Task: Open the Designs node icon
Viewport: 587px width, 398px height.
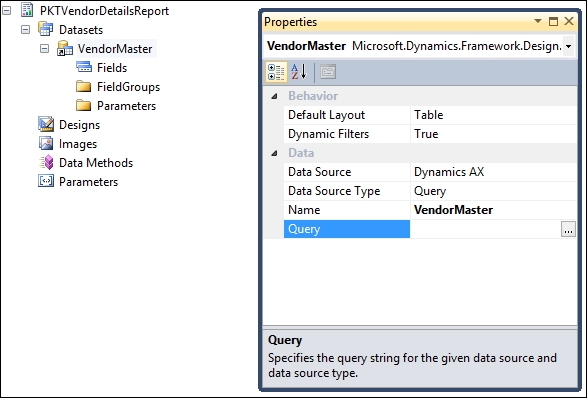Action: click(x=46, y=124)
